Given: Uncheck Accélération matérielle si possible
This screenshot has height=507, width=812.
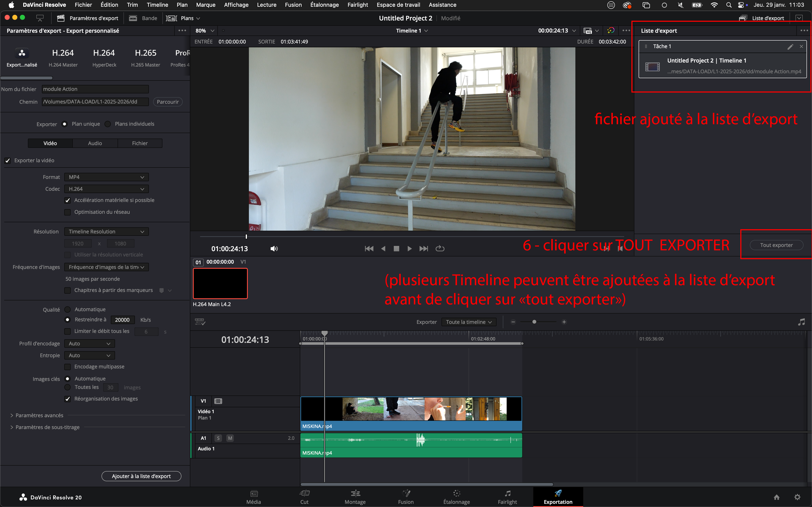Looking at the screenshot, I should (67, 200).
